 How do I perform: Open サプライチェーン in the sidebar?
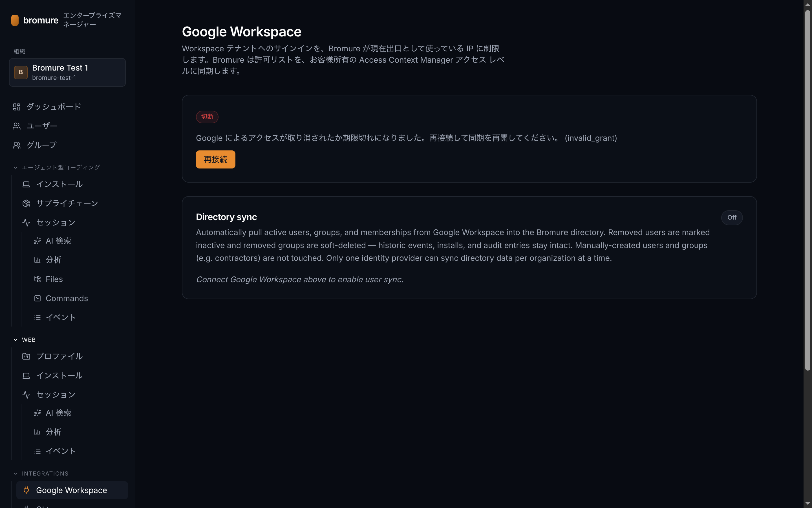tap(72, 203)
